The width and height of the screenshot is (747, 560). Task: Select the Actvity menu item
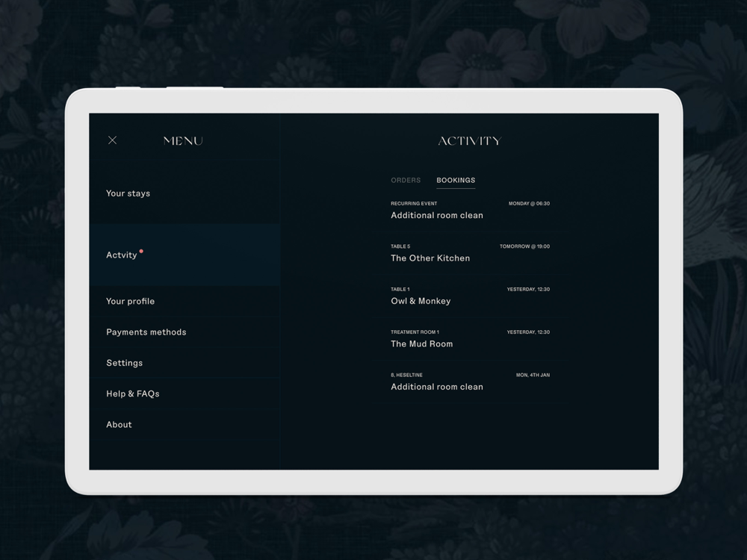click(185, 255)
